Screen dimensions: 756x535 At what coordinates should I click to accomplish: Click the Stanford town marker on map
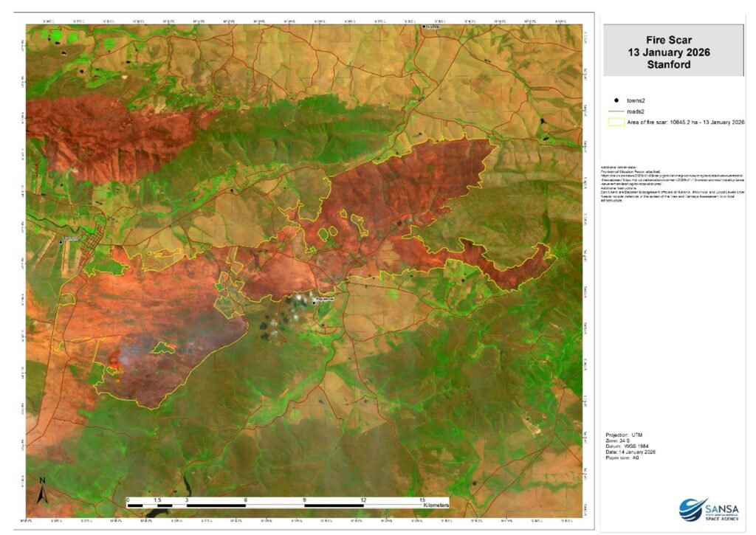pos(61,241)
